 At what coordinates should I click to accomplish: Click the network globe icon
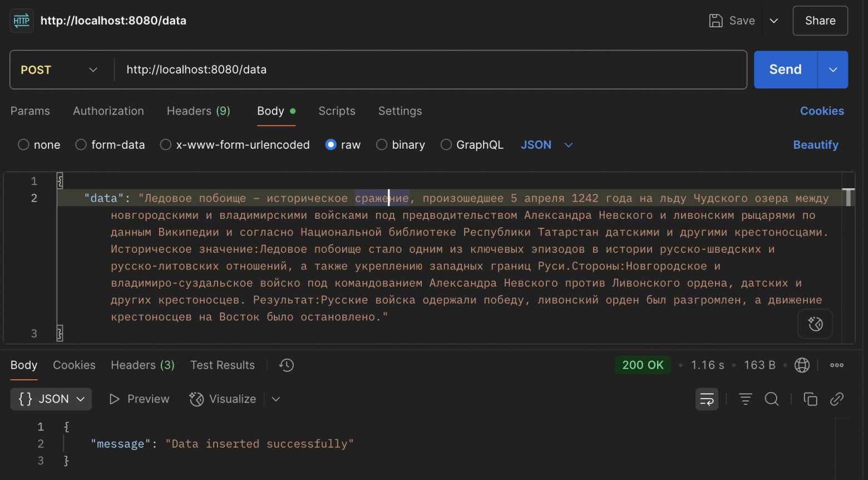[802, 365]
